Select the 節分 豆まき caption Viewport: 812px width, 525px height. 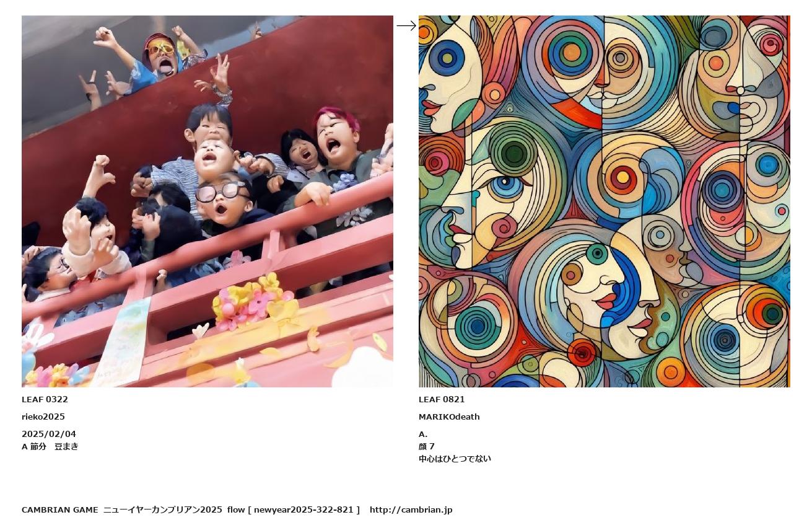click(x=55, y=446)
